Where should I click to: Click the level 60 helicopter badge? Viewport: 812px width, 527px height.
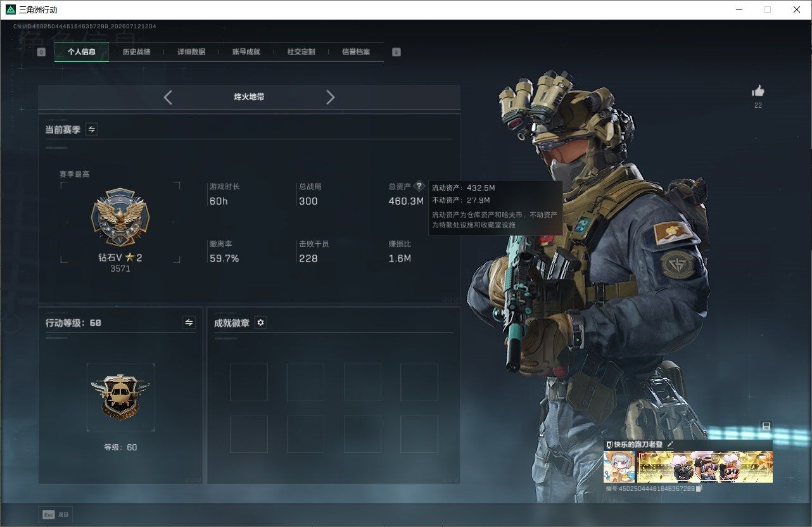coord(120,397)
